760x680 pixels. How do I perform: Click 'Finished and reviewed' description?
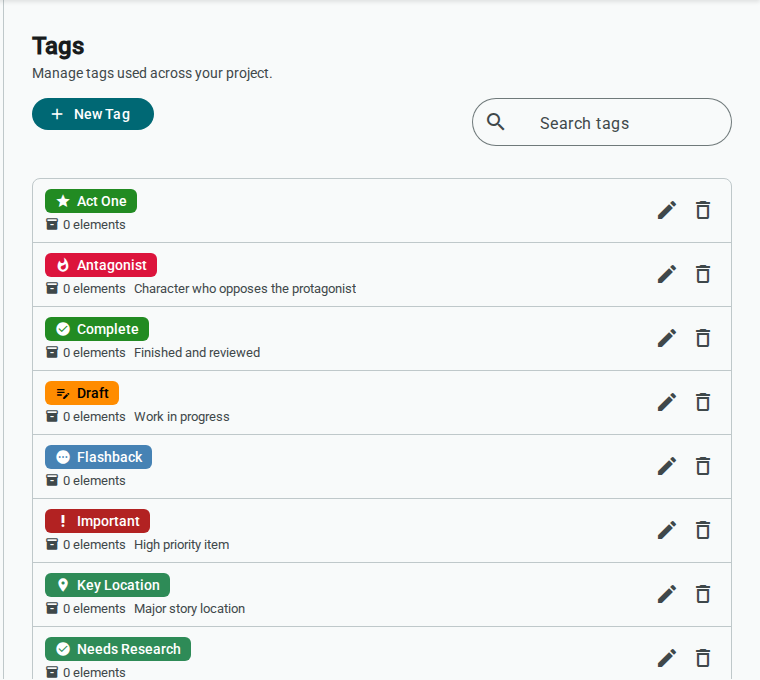(x=197, y=353)
